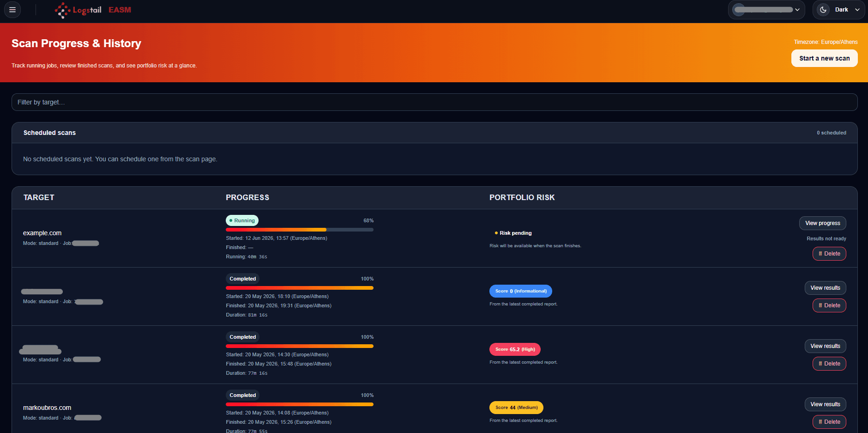
Task: Click the Score 0 Informational badge
Action: pyautogui.click(x=520, y=291)
